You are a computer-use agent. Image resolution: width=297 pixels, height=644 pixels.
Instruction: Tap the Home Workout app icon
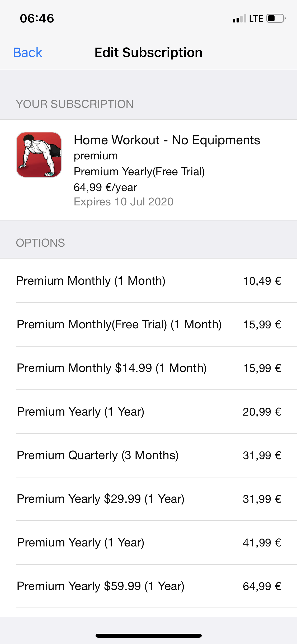coord(39,155)
